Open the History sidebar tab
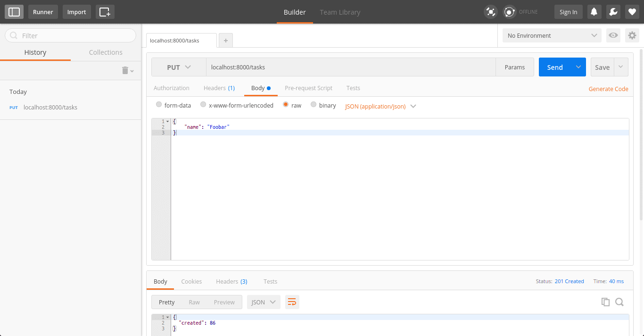Viewport: 644px width, 336px height. coord(35,52)
